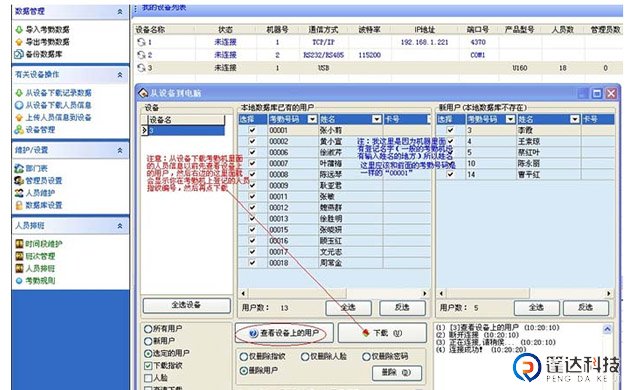Image resolution: width=629 pixels, height=390 pixels.
Task: Click the 删除 delete button
Action: pyautogui.click(x=396, y=373)
